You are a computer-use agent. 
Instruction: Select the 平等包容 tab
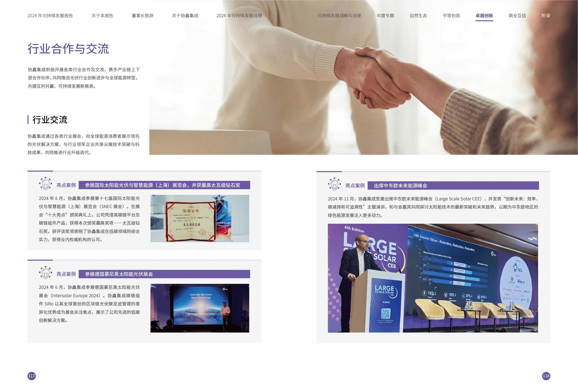coord(451,16)
